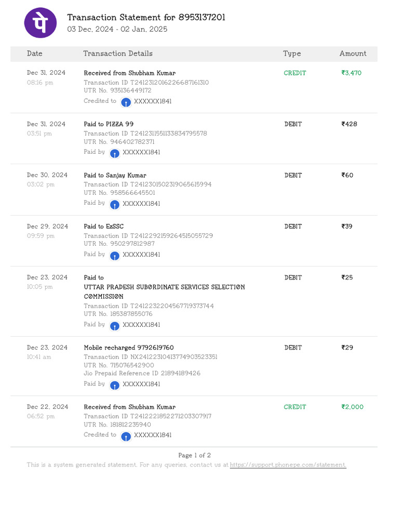
Task: Click the Date column header
Action: pos(35,54)
